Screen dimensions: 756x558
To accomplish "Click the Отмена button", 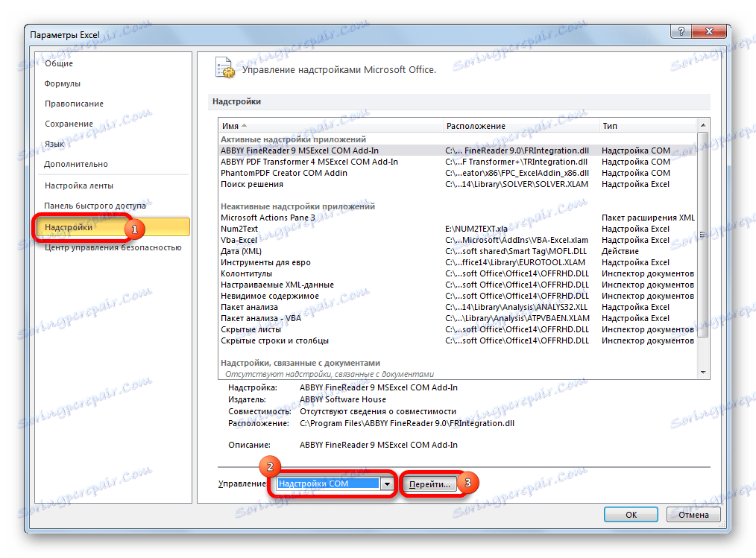I will tap(693, 515).
